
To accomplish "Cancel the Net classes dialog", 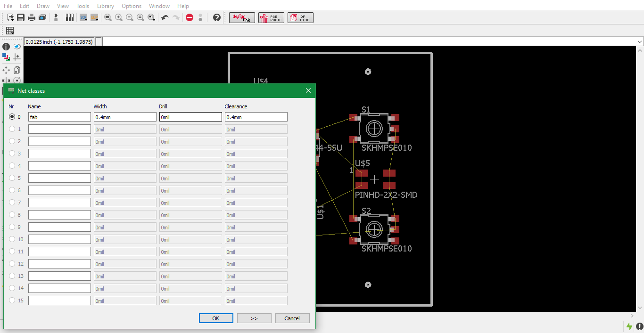I will click(x=292, y=318).
